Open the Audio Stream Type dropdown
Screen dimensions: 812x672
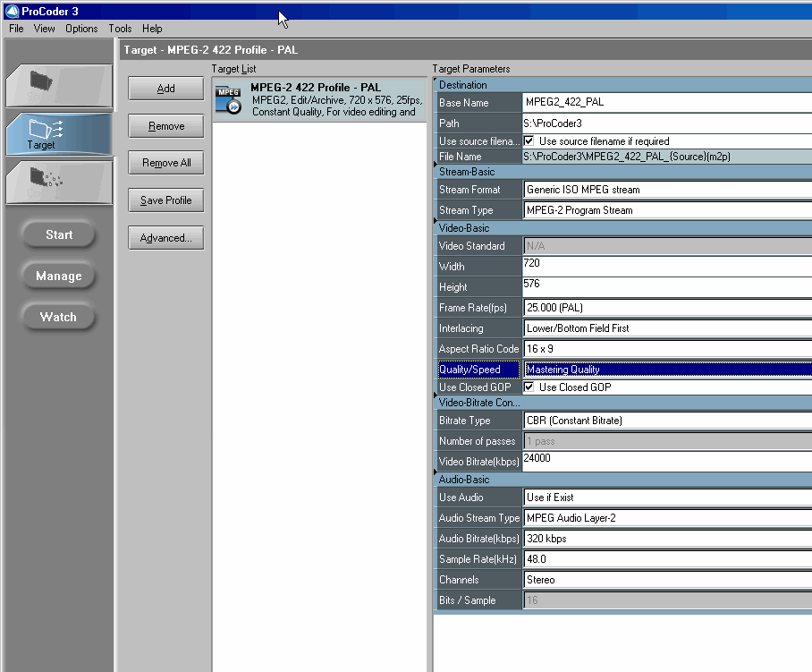pos(667,518)
